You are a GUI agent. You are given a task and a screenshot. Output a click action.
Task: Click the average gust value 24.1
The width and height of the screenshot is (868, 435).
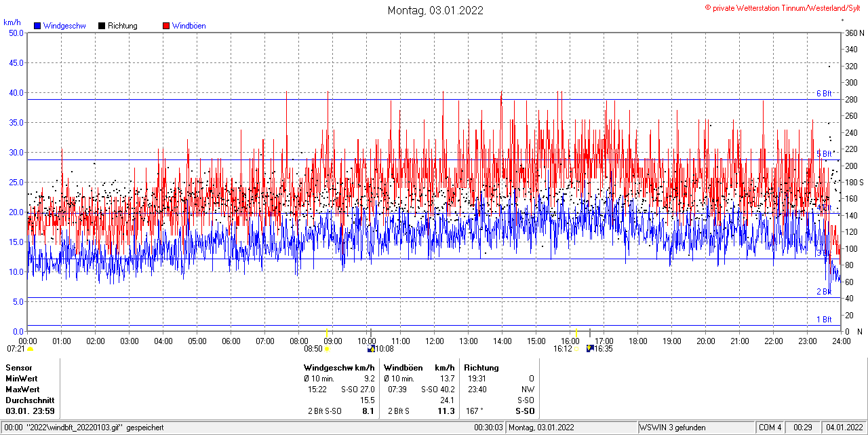pyautogui.click(x=448, y=400)
